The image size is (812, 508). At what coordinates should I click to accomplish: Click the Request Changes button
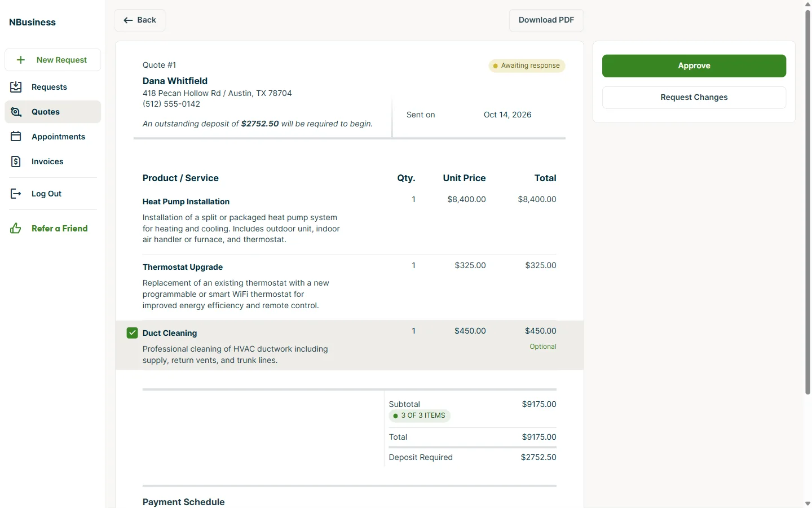pyautogui.click(x=694, y=98)
